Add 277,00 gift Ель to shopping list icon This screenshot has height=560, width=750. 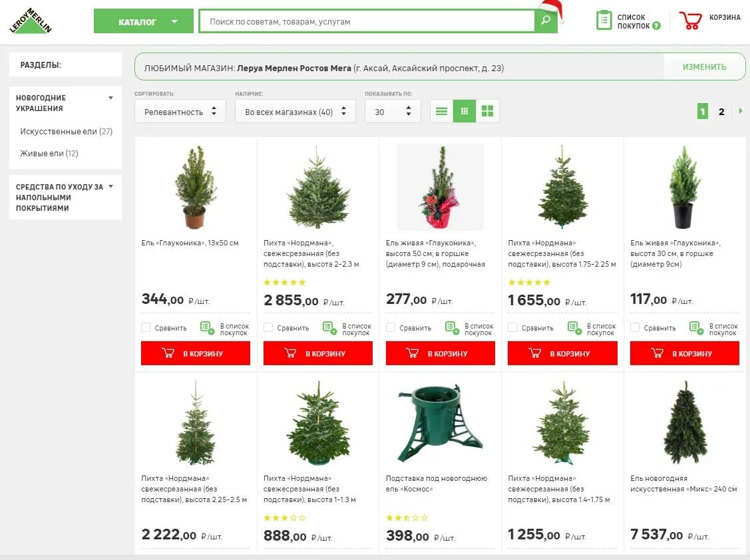pos(452,328)
